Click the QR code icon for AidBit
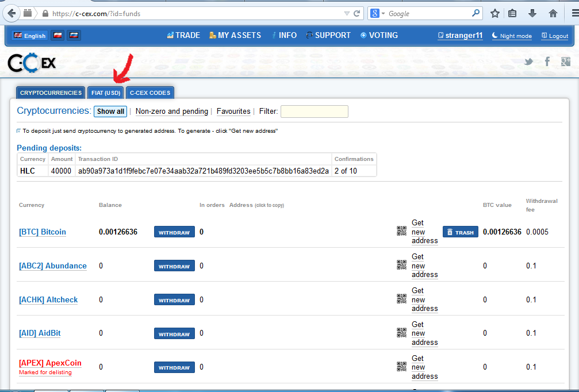Viewport: 579px width, 392px height. pos(401,333)
